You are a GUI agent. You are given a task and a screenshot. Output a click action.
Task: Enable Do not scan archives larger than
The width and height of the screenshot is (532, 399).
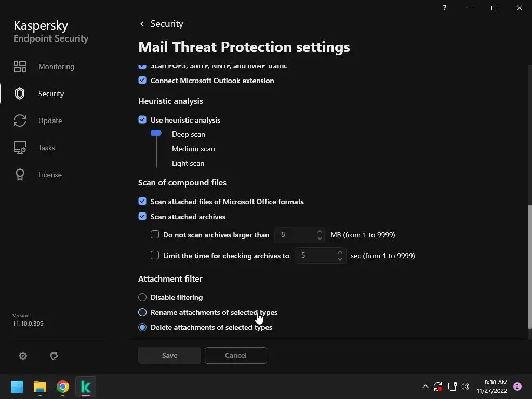[155, 234]
